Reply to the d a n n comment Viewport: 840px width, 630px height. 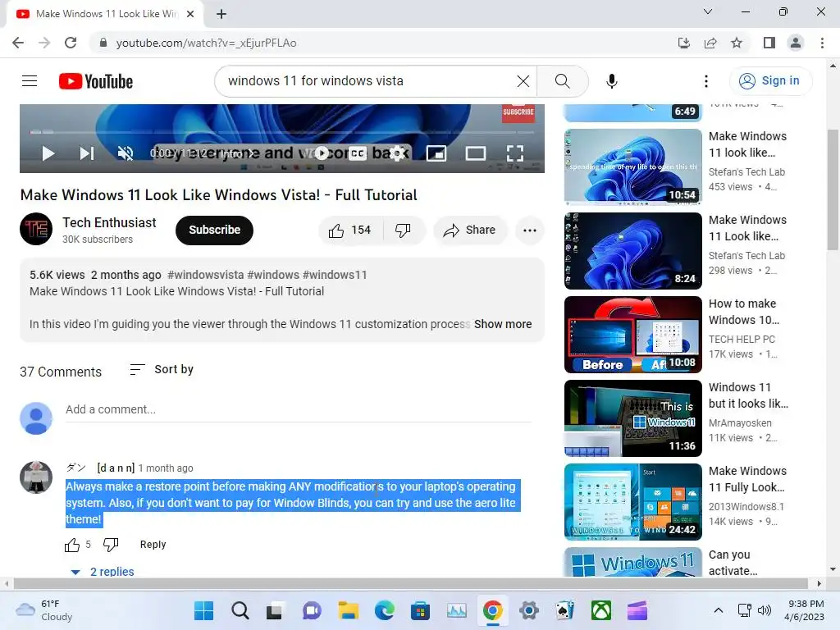point(153,545)
